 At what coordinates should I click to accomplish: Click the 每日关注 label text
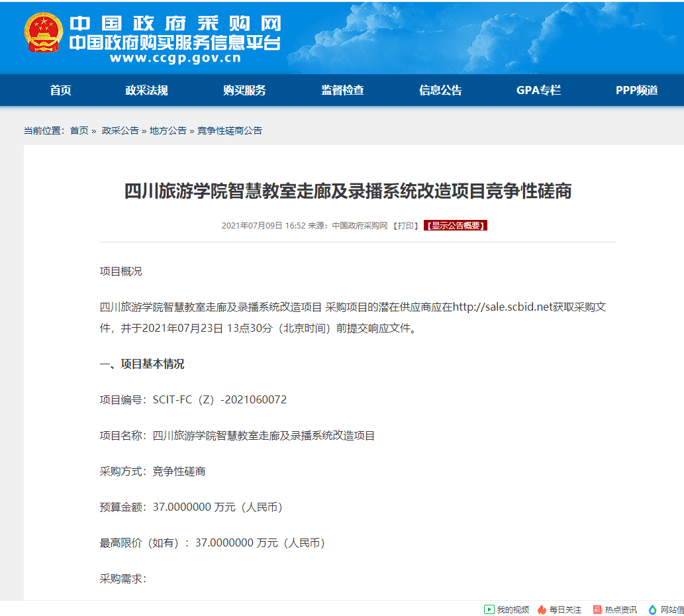point(565,609)
